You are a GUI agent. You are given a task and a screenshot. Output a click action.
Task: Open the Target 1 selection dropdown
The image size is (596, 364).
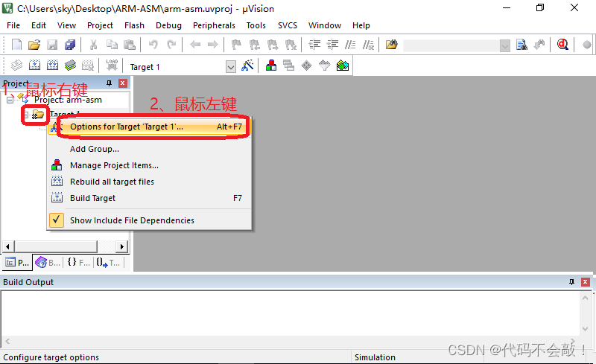pyautogui.click(x=231, y=67)
